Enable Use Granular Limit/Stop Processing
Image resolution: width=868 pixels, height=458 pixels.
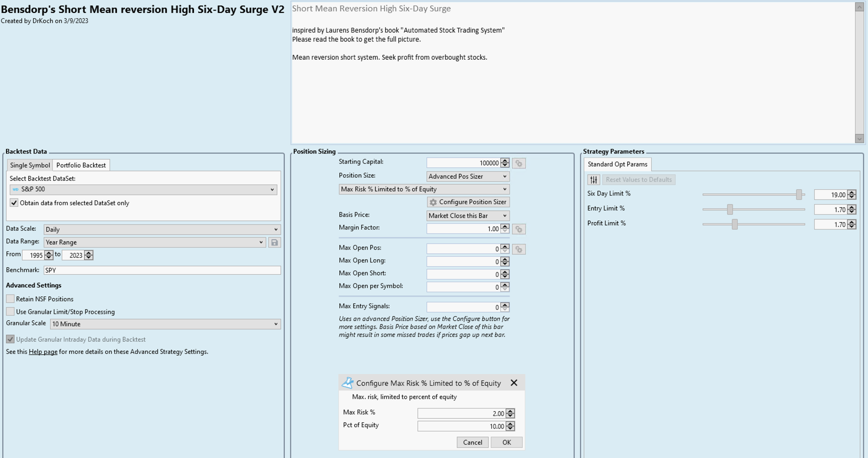coord(11,312)
